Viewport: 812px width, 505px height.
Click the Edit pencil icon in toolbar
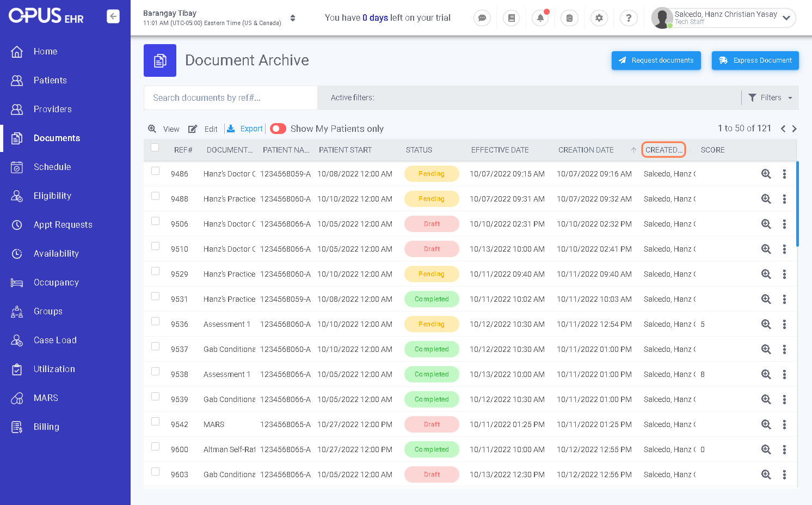click(x=193, y=129)
